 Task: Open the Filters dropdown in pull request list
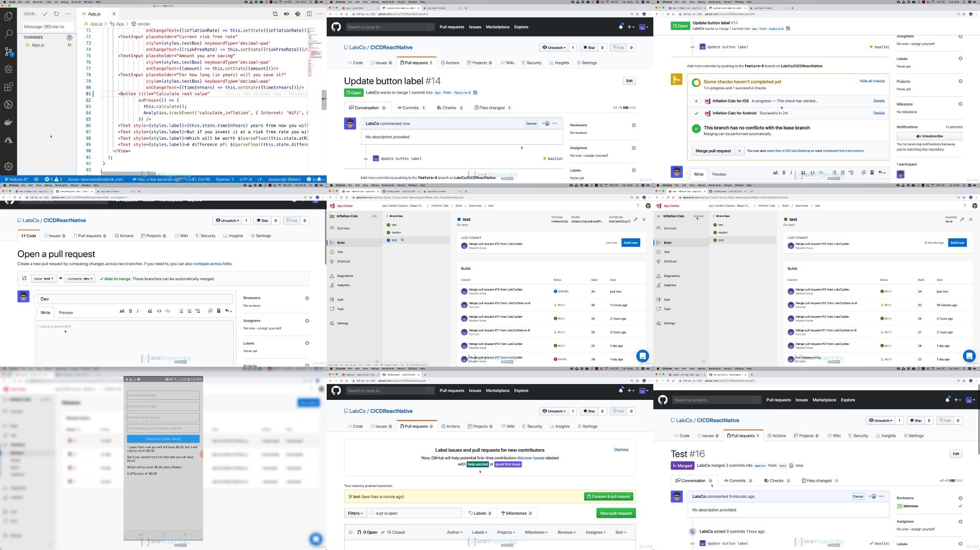355,513
